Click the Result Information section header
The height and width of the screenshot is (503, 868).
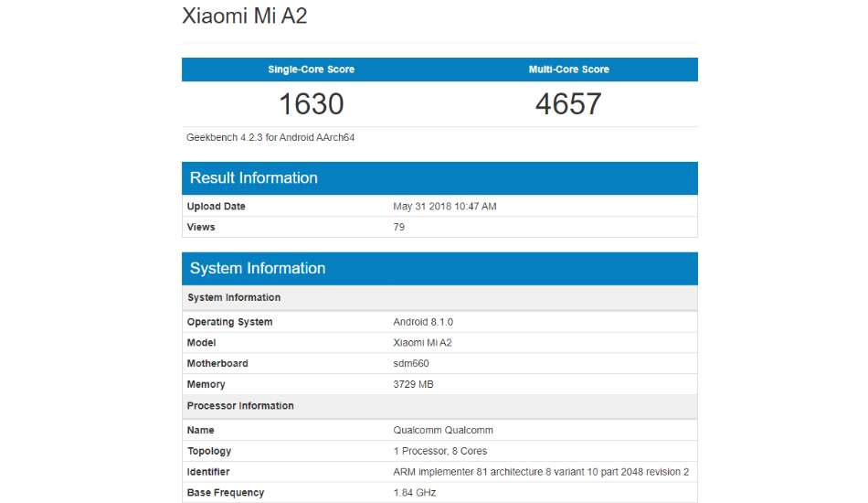[439, 177]
